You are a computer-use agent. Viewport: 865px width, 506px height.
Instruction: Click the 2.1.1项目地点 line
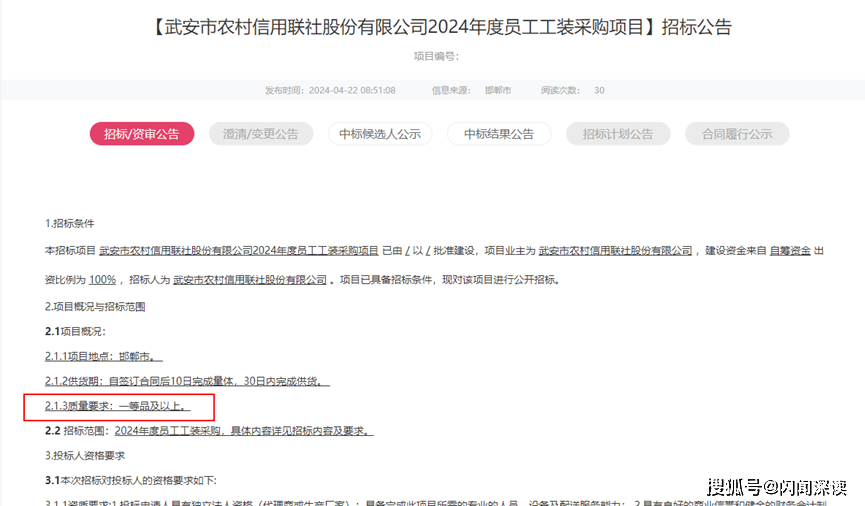tap(103, 356)
